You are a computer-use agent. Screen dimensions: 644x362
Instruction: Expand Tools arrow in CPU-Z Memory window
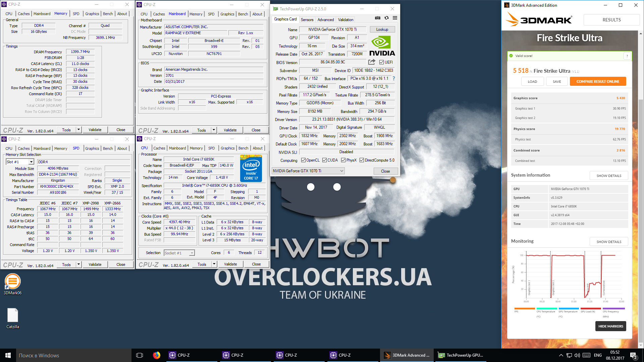78,130
